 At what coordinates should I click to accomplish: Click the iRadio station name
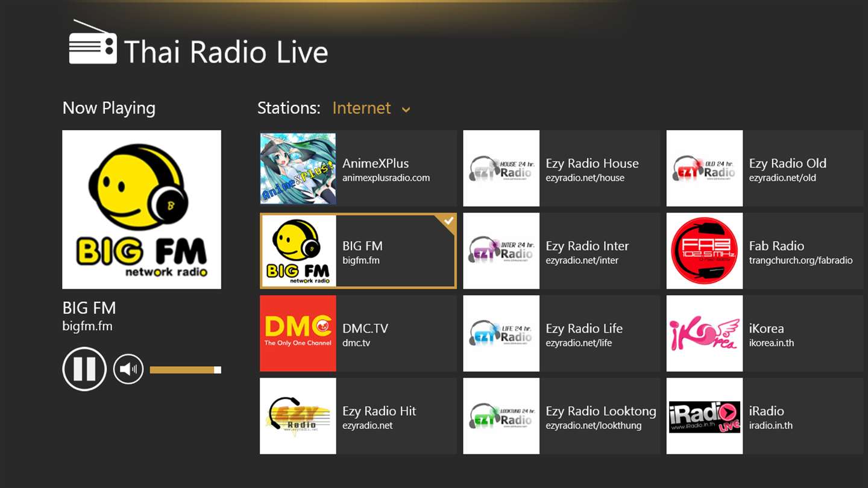(766, 411)
